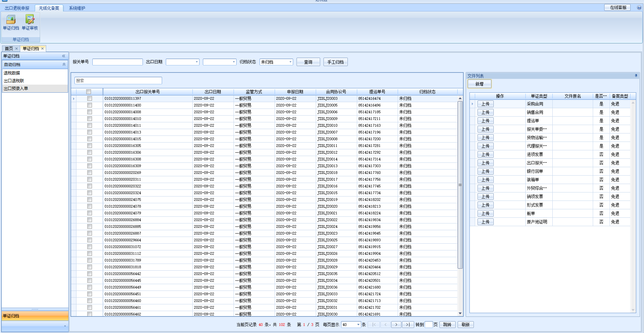Click the 搜索 box above the table

tap(118, 81)
